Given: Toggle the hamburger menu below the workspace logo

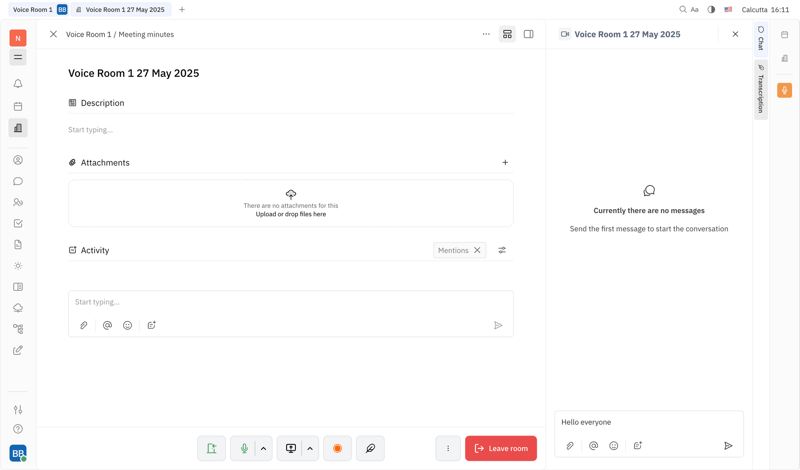Looking at the screenshot, I should (x=18, y=57).
